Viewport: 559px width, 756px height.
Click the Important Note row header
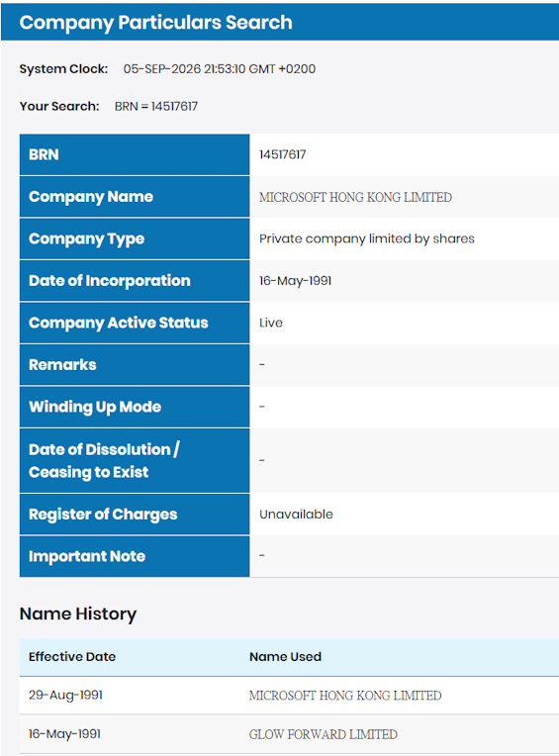click(x=135, y=556)
